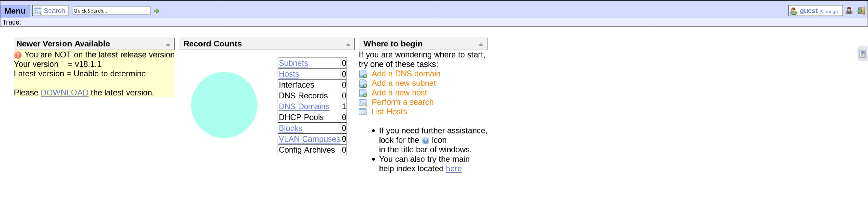
Task: Click Change beside the guest username
Action: coord(830,11)
